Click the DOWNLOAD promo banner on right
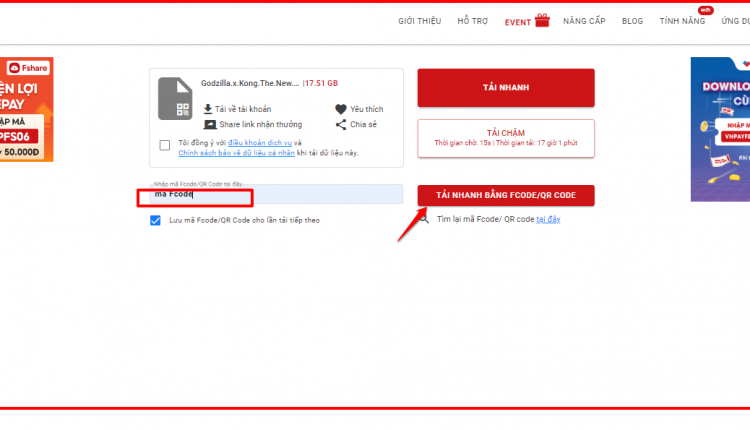The image size is (750, 430). point(720,129)
